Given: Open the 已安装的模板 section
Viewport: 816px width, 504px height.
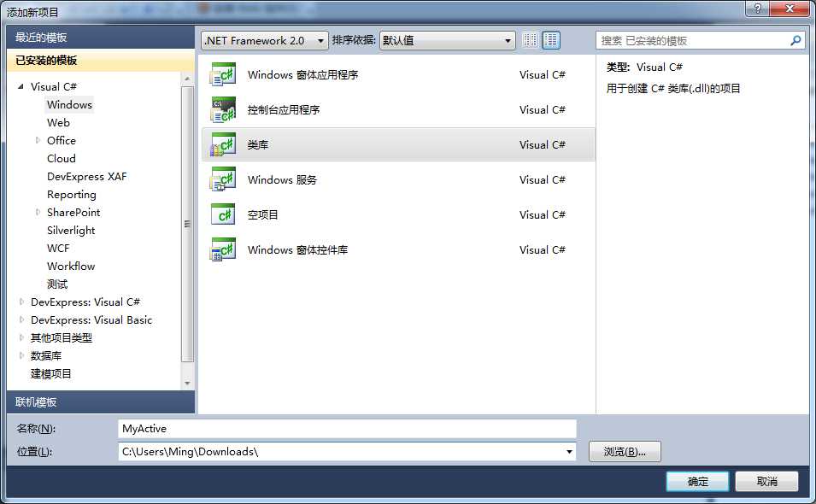Looking at the screenshot, I should click(101, 61).
